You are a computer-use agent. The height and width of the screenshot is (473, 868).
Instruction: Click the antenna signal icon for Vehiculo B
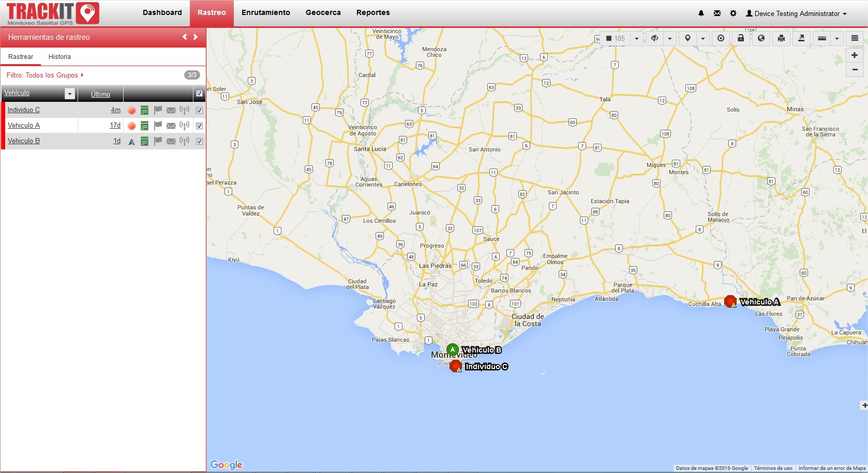point(185,141)
